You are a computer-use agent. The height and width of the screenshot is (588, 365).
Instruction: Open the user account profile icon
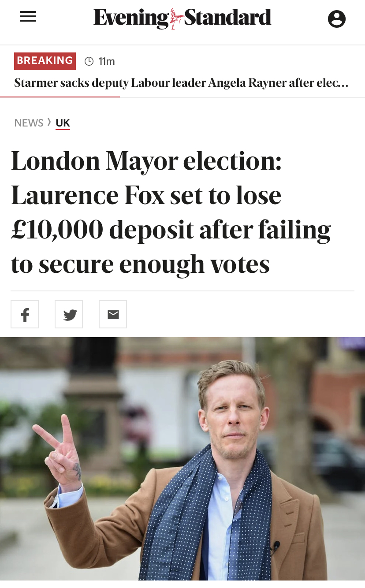pos(337,19)
